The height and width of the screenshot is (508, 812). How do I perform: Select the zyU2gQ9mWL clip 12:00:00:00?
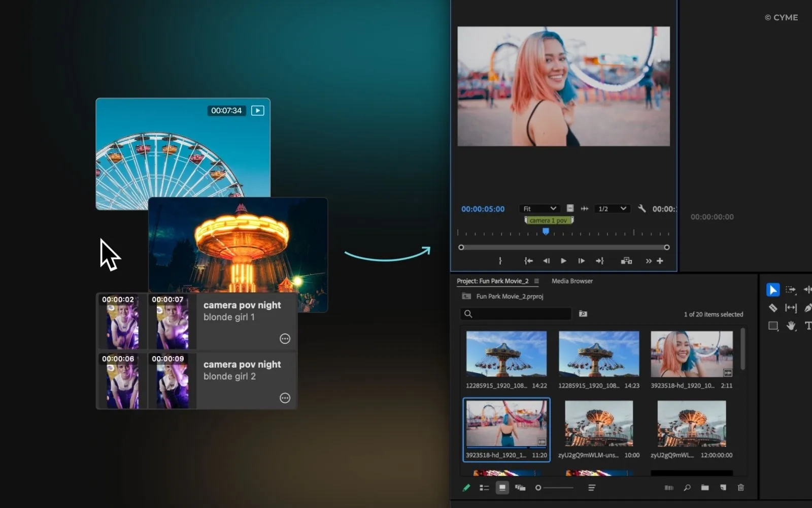pyautogui.click(x=692, y=430)
